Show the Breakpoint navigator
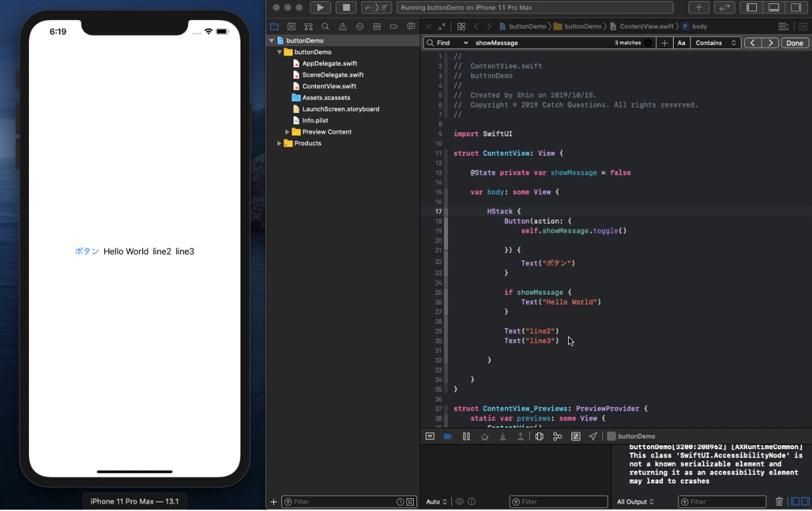Viewport: 812px width, 511px height. (x=394, y=27)
